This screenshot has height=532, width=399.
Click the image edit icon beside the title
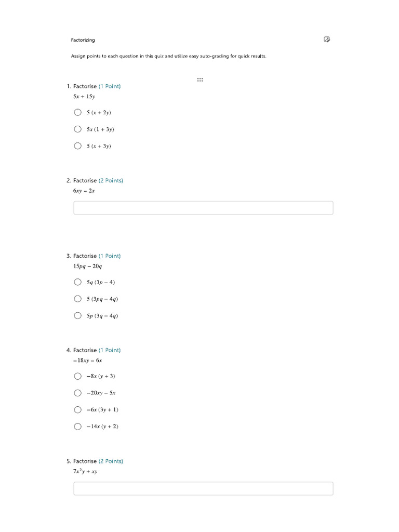point(327,39)
